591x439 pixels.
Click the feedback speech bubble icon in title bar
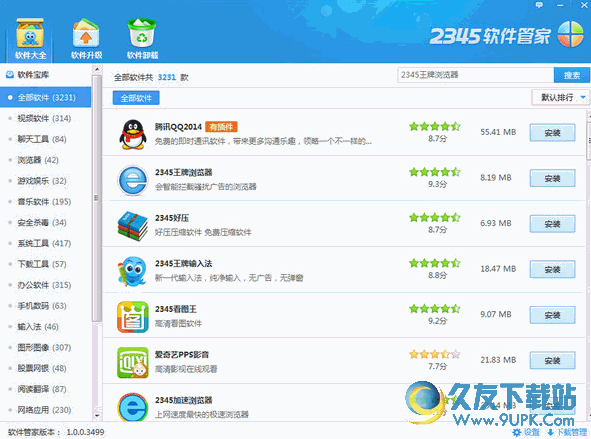(x=539, y=5)
